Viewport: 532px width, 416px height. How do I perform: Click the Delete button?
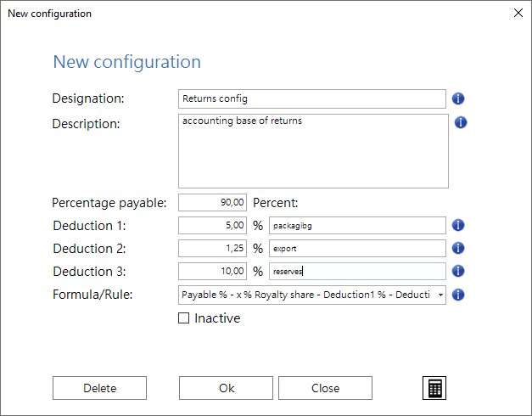[x=99, y=388]
